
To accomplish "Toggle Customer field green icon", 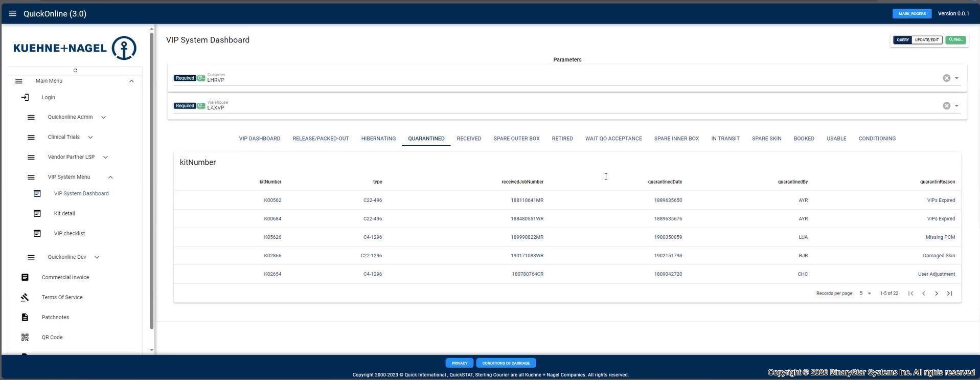I will 201,78.
